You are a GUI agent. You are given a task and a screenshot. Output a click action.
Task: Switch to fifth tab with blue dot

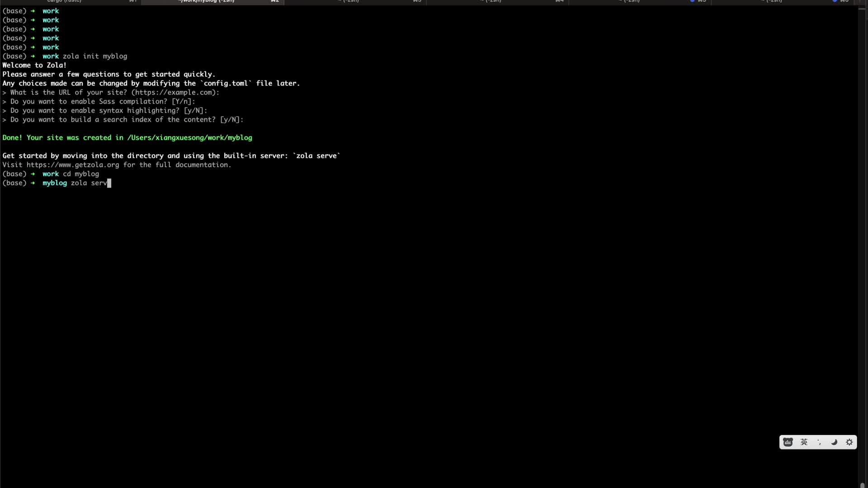(633, 1)
